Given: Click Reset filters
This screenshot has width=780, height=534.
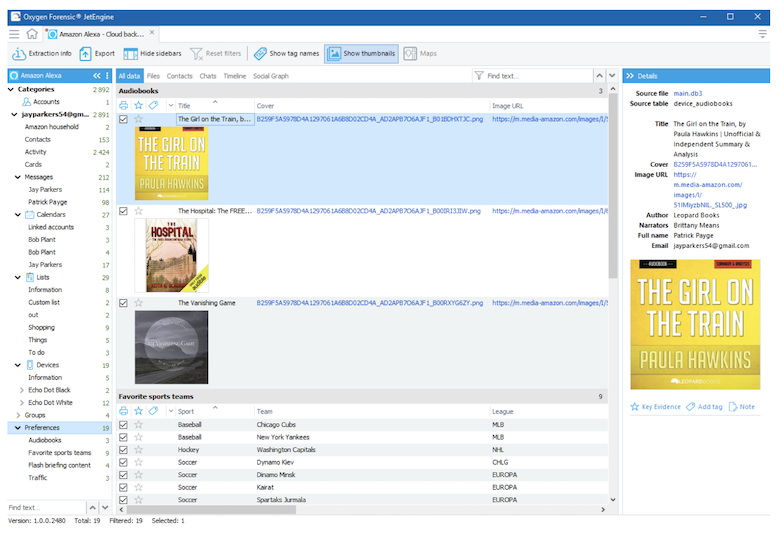Looking at the screenshot, I should (x=215, y=53).
